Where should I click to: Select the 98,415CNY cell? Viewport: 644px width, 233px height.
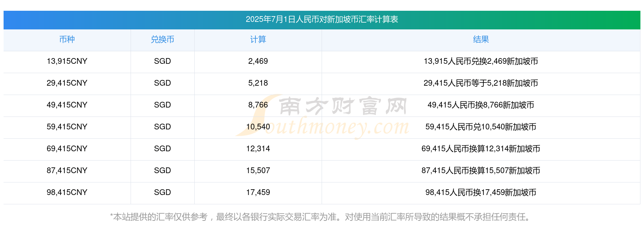tap(67, 192)
